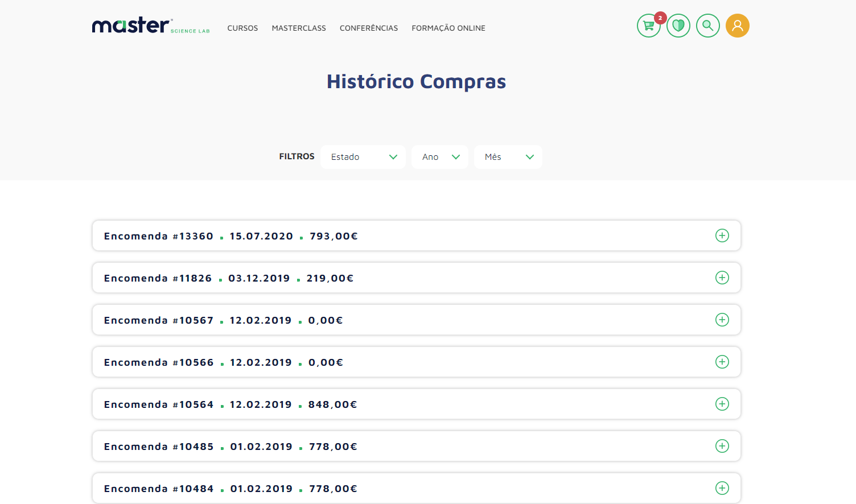The width and height of the screenshot is (856, 504).
Task: Click the 793,00€ amount
Action: (x=334, y=236)
